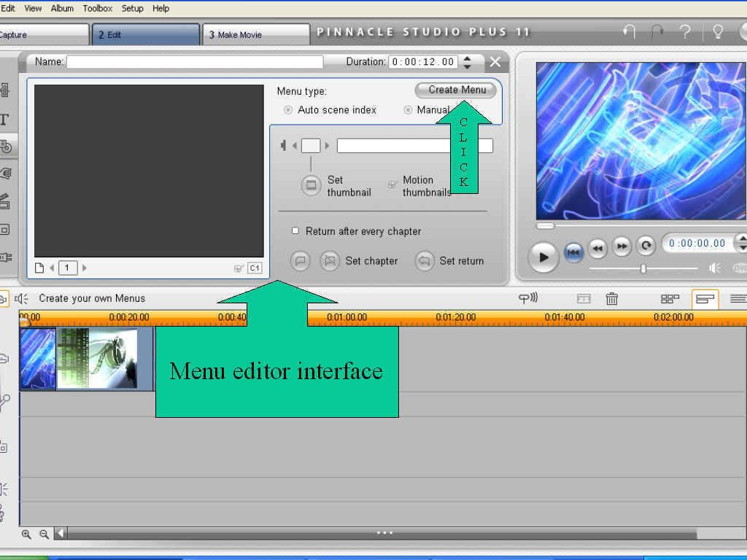Click the player scrubber handle

(546, 226)
